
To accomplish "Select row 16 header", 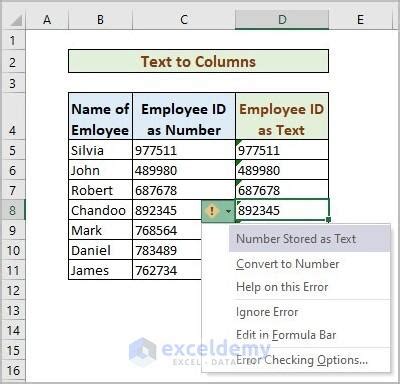I will [x=13, y=370].
